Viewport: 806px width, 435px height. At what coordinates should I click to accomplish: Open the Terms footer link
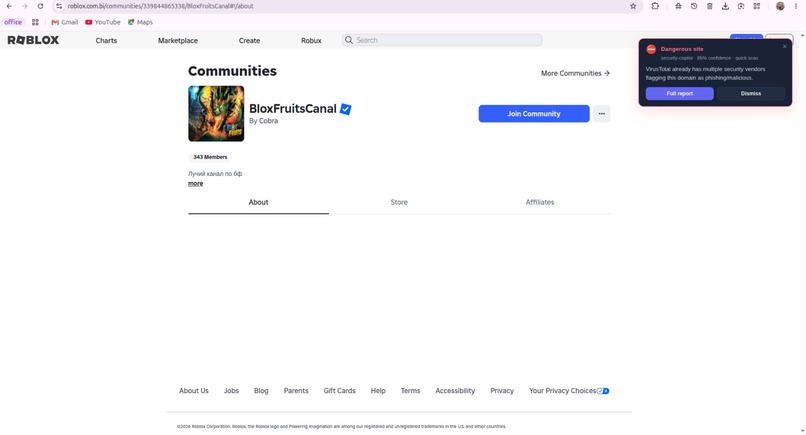pyautogui.click(x=410, y=391)
